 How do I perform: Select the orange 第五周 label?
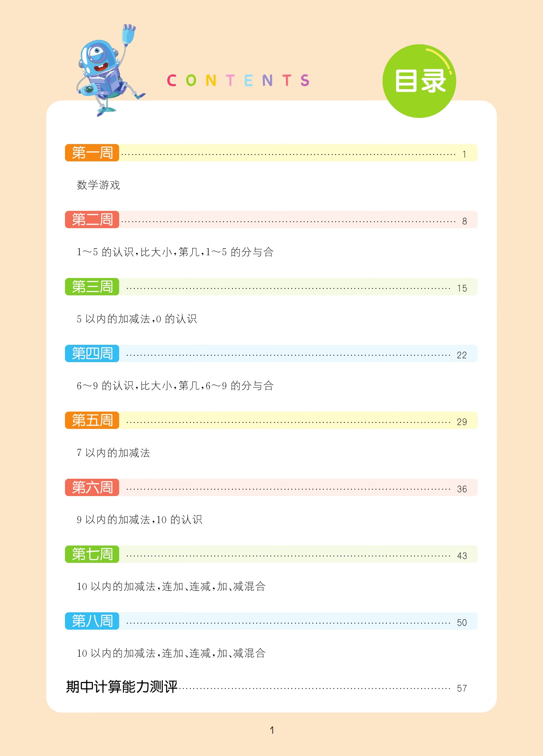[x=92, y=420]
